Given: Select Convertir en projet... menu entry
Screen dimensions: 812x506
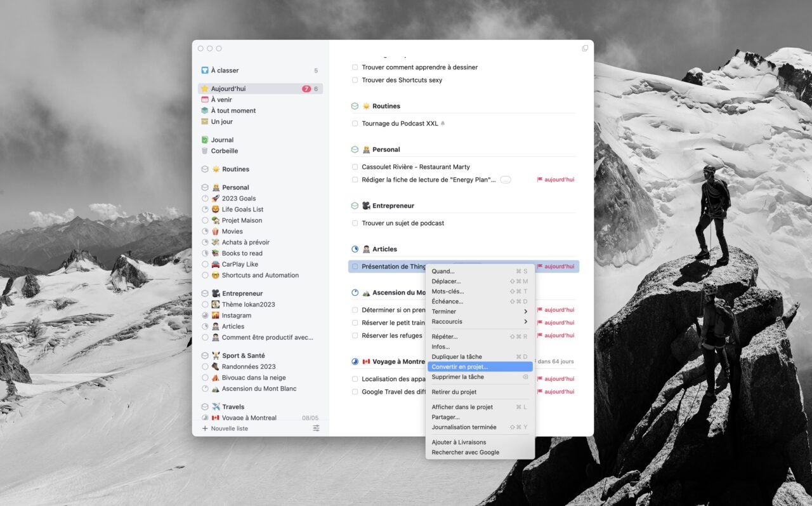Looking at the screenshot, I should pyautogui.click(x=480, y=367).
